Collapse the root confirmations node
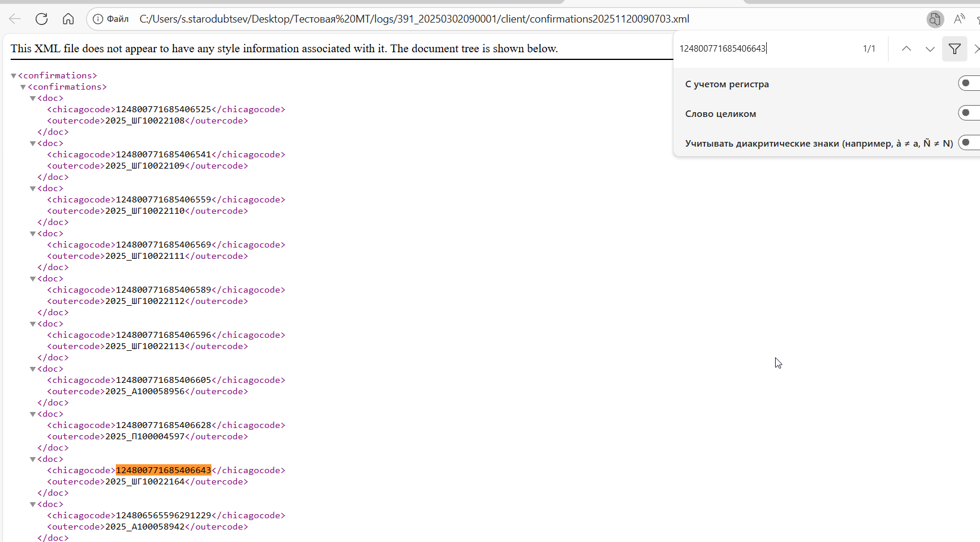Viewport: 980px width, 542px height. click(14, 76)
